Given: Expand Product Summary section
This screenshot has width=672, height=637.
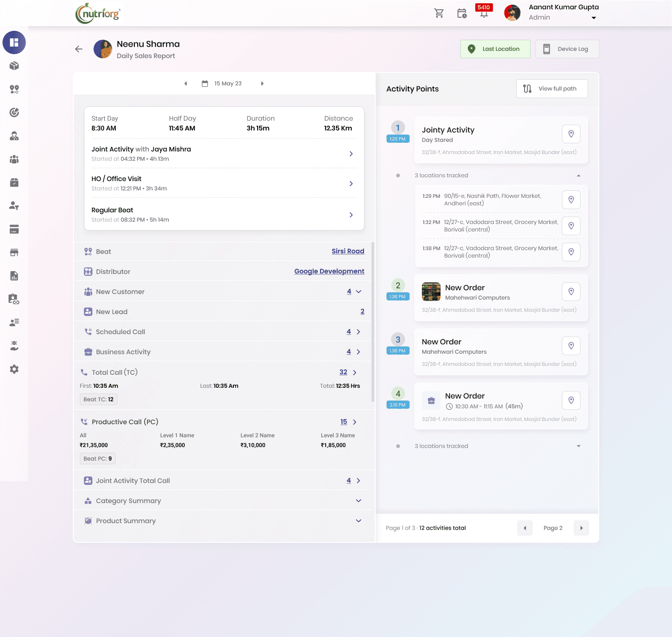Looking at the screenshot, I should tap(359, 521).
